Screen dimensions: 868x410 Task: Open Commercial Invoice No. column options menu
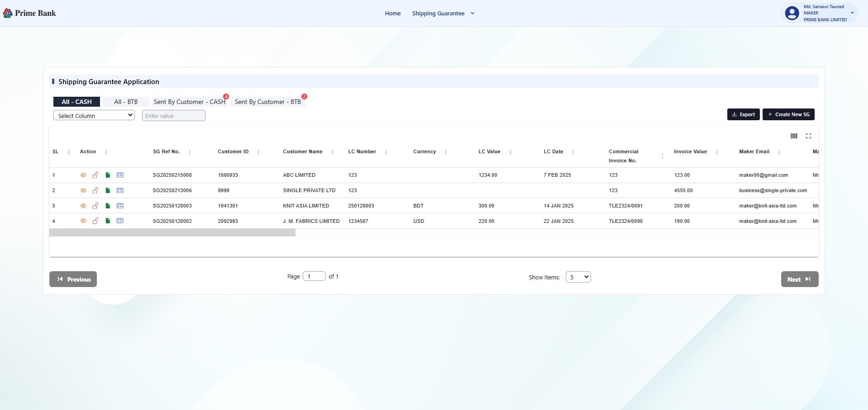click(x=663, y=156)
